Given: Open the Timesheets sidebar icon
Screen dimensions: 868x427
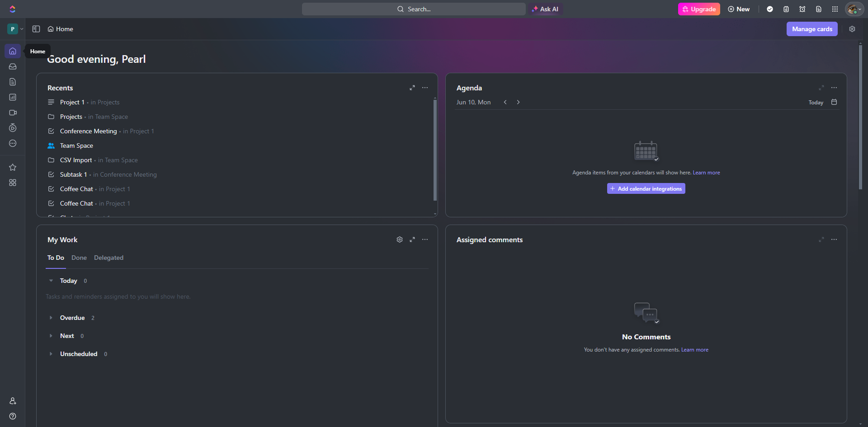Looking at the screenshot, I should point(13,128).
